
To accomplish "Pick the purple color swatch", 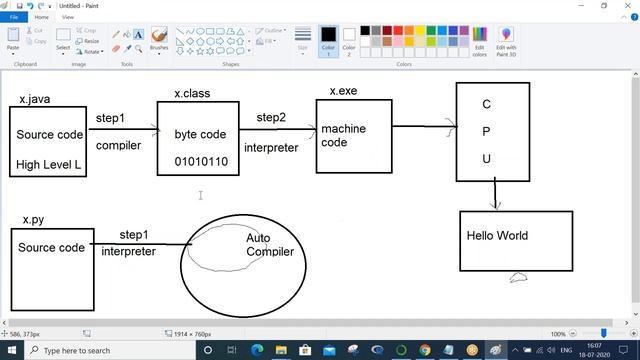I will click(x=464, y=31).
